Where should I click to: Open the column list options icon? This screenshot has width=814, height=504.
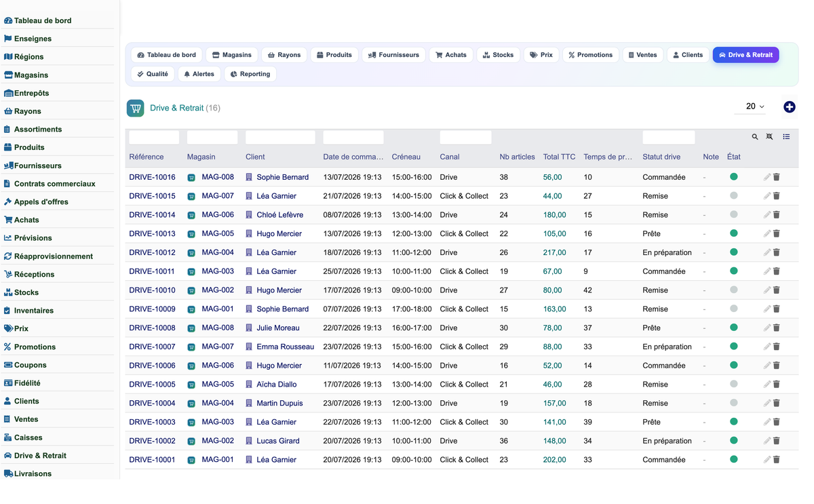coord(786,137)
